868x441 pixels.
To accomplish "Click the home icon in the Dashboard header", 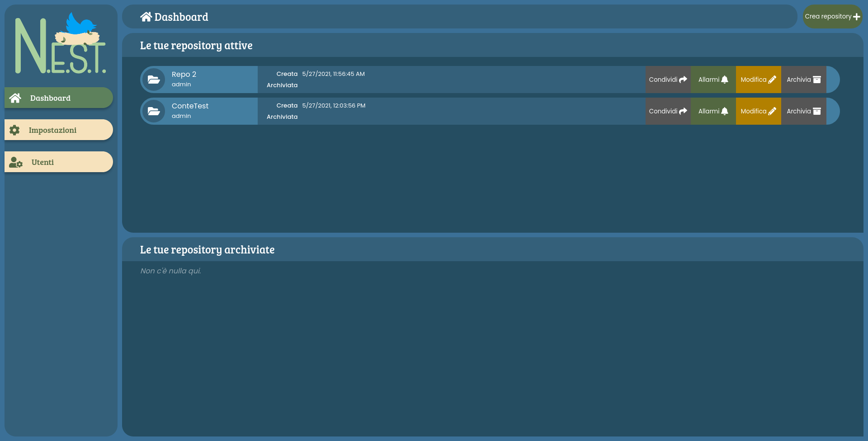I will (146, 16).
